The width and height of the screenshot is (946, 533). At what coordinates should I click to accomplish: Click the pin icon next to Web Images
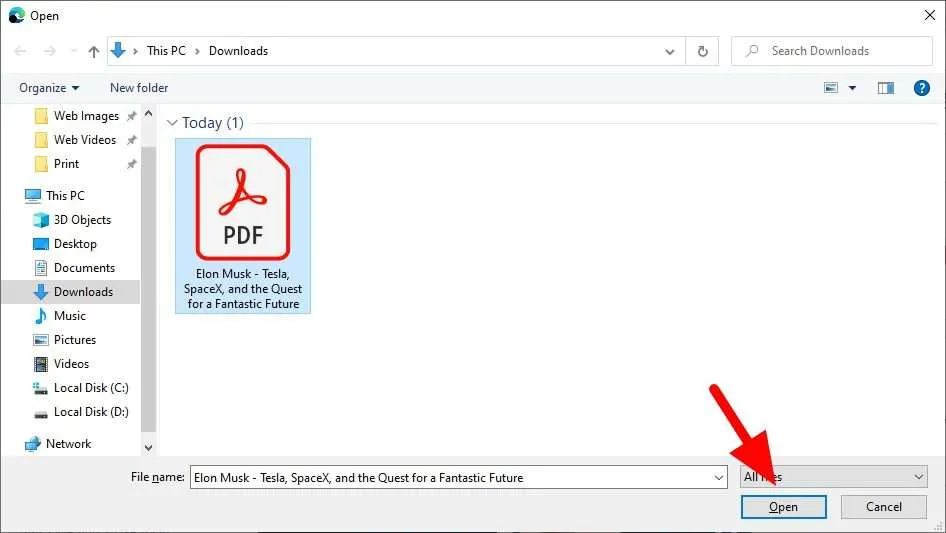click(132, 116)
